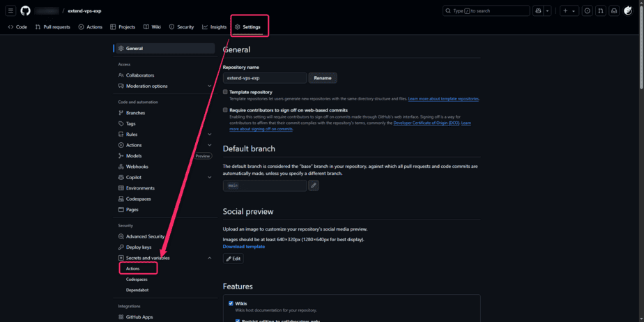Viewport: 644px width, 322px height.
Task: Open the user avatar menu
Action: [x=628, y=10]
